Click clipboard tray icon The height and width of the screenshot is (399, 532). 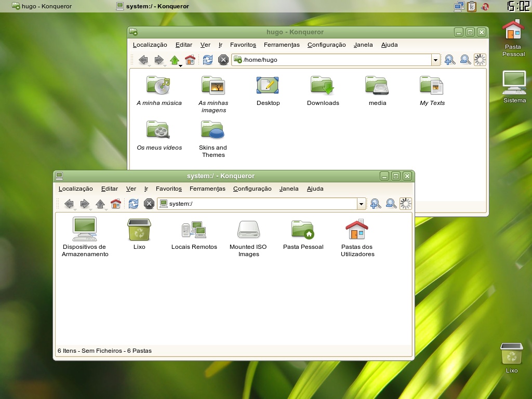(472, 6)
